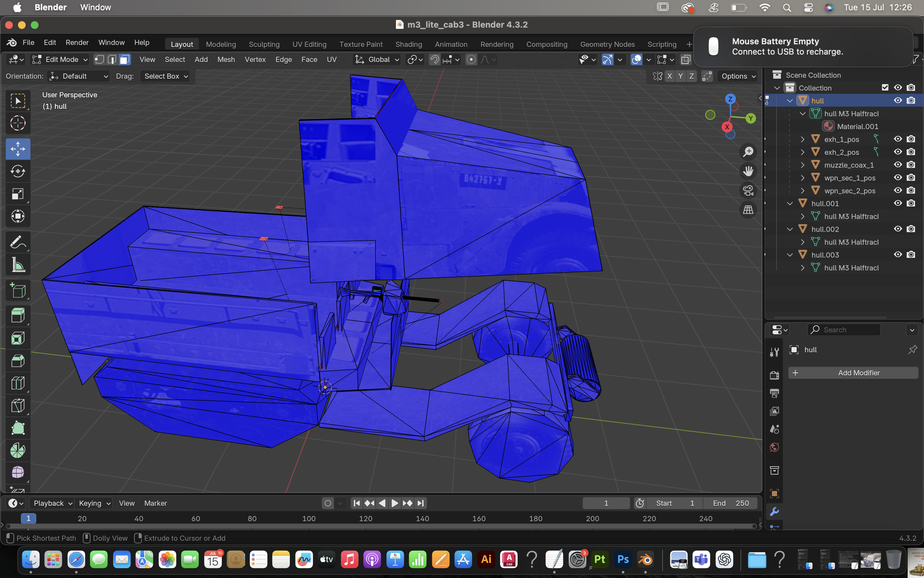Select the Add Cube tool
This screenshot has width=924, height=578.
[x=18, y=291]
